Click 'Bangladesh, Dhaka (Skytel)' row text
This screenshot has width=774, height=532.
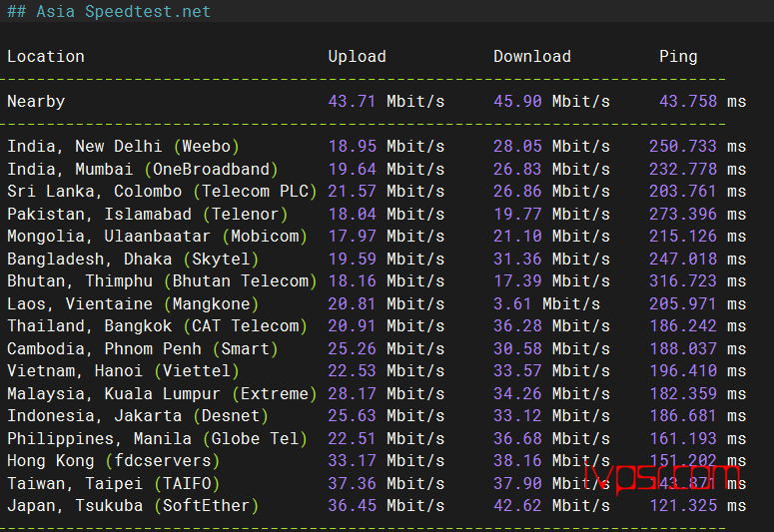pyautogui.click(x=133, y=260)
